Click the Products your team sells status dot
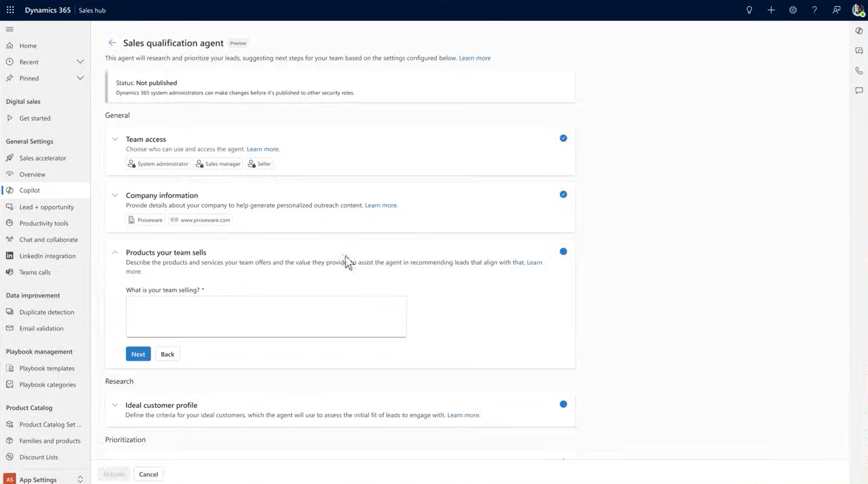 click(x=563, y=252)
